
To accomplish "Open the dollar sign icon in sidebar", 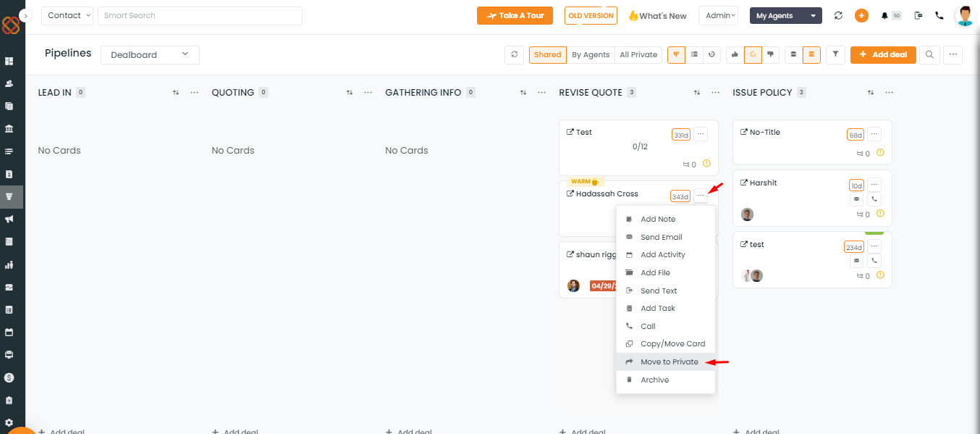I will coord(9,377).
